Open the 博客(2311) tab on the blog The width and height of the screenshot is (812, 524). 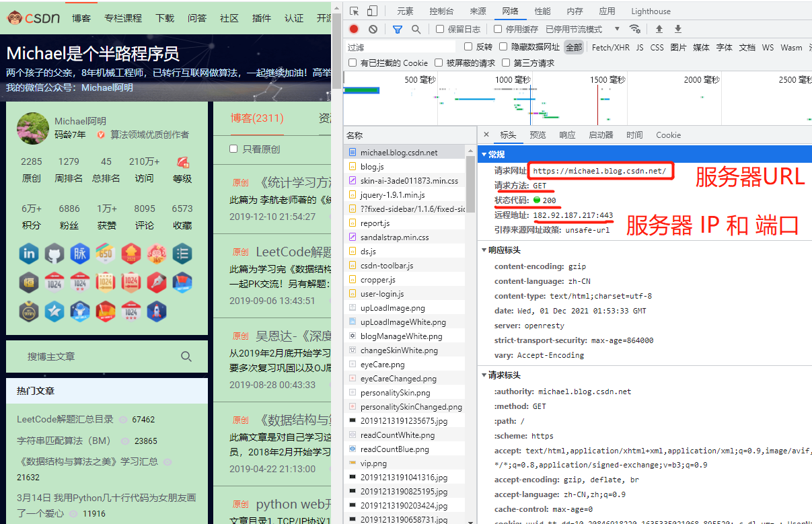point(257,118)
